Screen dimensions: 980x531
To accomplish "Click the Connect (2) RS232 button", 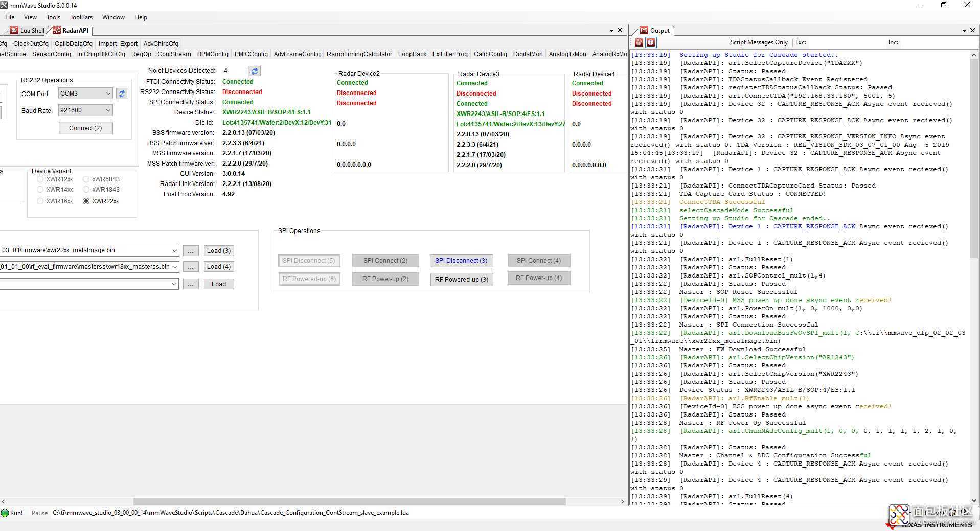I will [85, 128].
